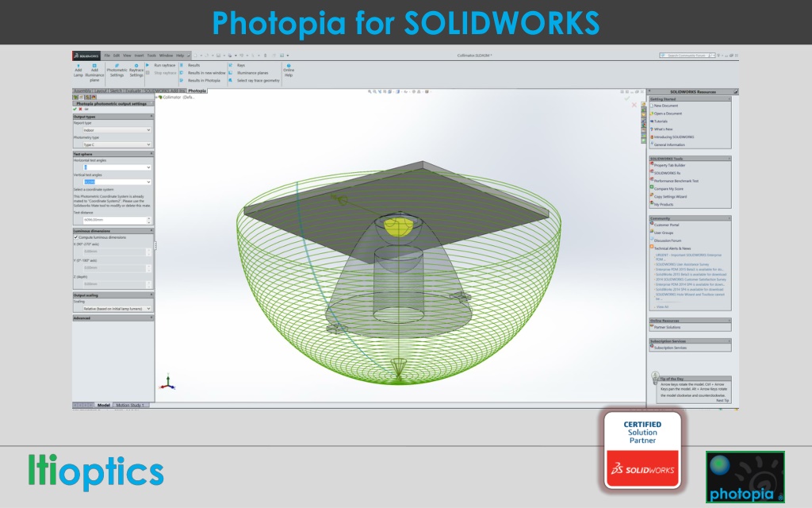This screenshot has height=508, width=812.
Task: Open the File menu
Action: click(x=107, y=56)
